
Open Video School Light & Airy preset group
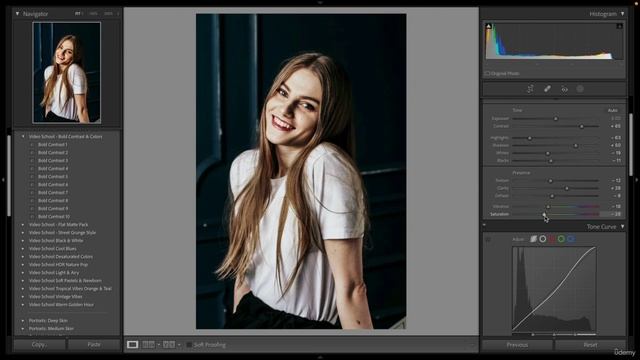(54, 272)
